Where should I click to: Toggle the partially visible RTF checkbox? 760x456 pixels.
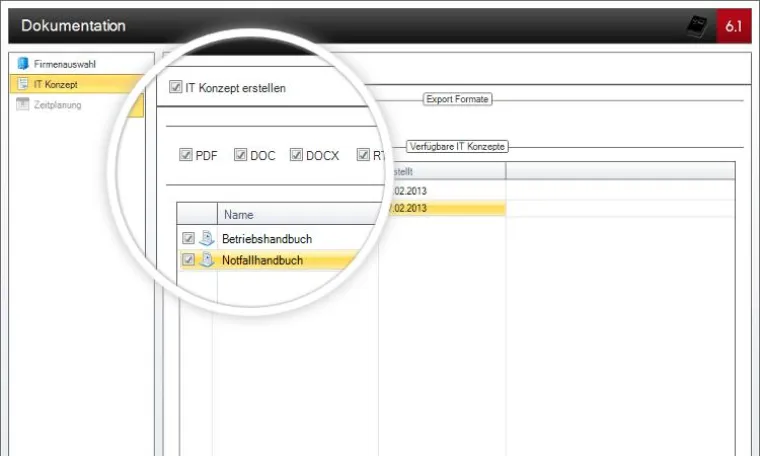coord(363,155)
